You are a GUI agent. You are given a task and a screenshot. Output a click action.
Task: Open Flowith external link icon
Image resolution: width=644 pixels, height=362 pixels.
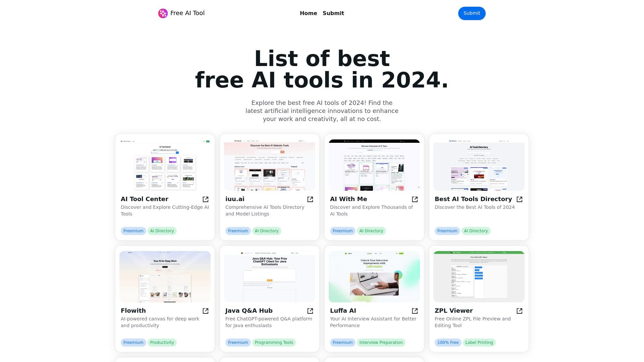click(x=206, y=311)
